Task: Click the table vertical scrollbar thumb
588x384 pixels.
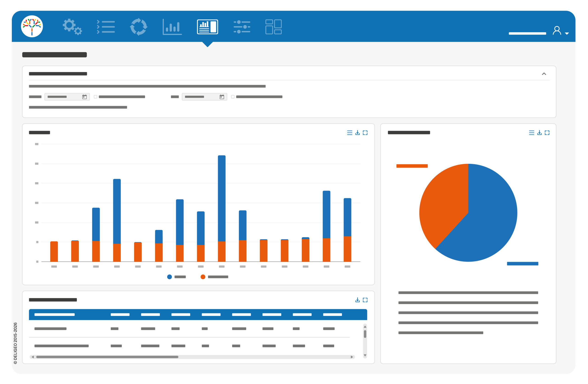Action: pyautogui.click(x=365, y=334)
